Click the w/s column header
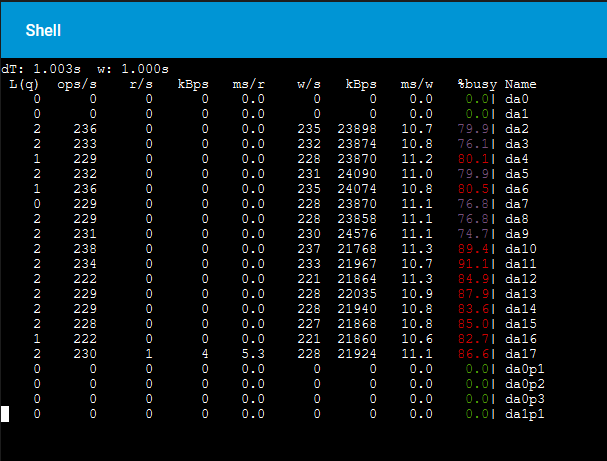The height and width of the screenshot is (461, 607). 309,84
